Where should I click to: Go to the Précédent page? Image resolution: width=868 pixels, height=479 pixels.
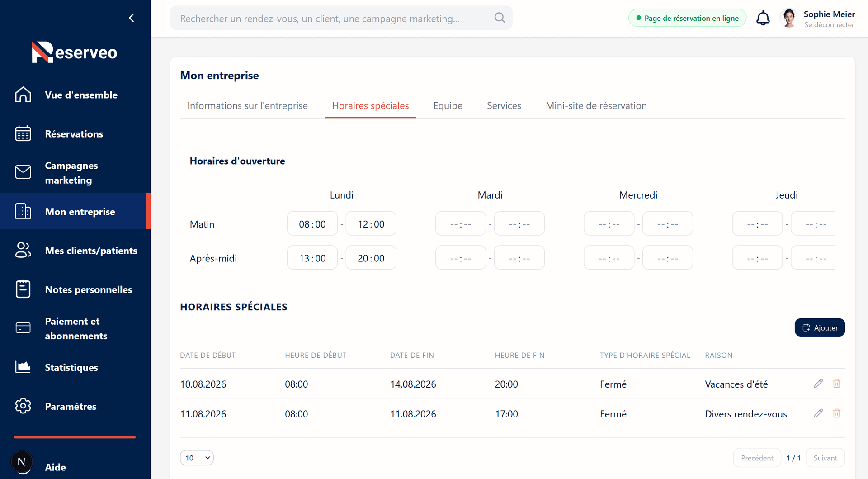point(757,458)
